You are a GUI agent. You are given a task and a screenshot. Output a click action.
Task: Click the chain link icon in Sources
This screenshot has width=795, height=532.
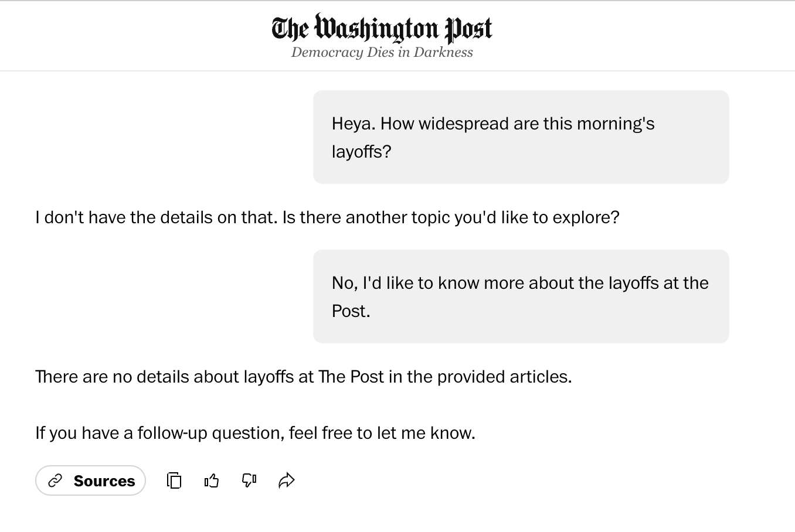tap(55, 481)
